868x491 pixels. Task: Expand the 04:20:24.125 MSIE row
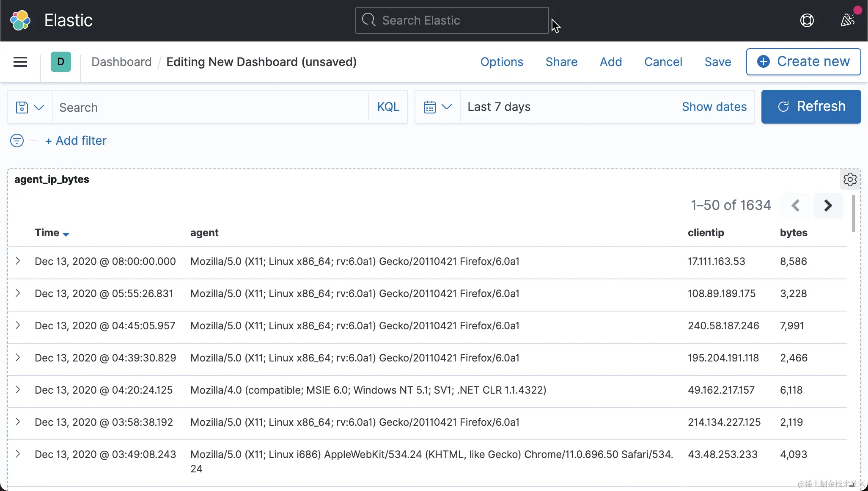tap(18, 390)
